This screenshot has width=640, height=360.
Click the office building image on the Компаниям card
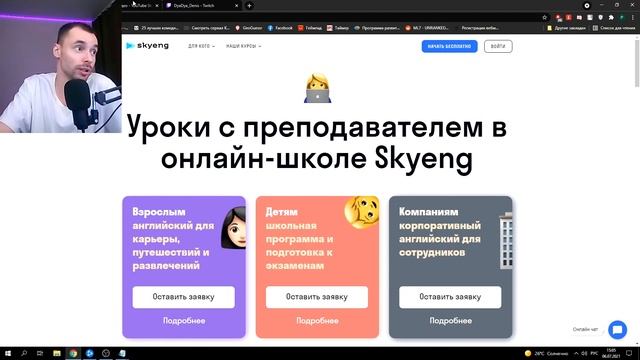click(x=506, y=240)
